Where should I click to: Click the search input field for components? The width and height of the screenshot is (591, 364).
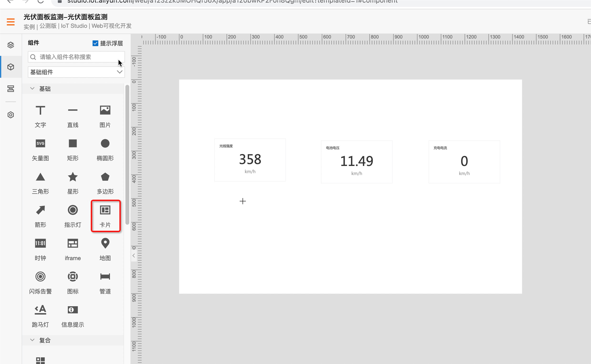pyautogui.click(x=76, y=57)
